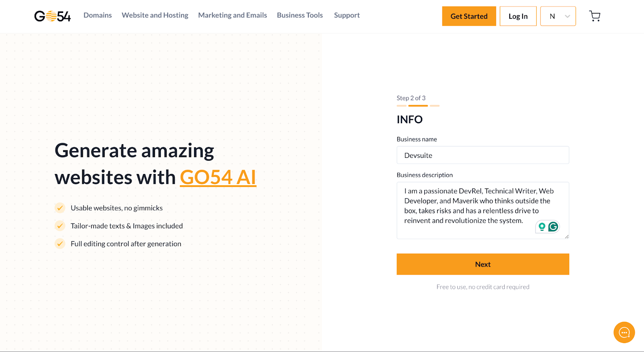Open the Domains menu
Viewport: 644px width, 352px height.
pos(98,15)
